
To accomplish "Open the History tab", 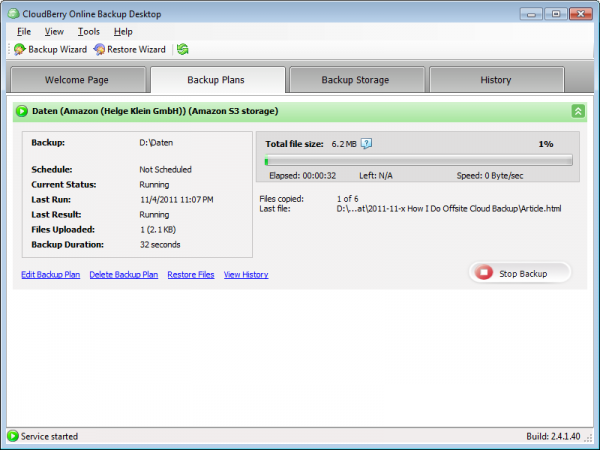I will [x=497, y=80].
